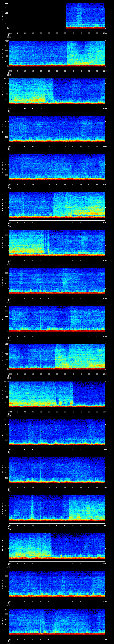The width and height of the screenshot is (114, 644).
Task: Click the 6:11:00 time axis label
Action: [9, 109]
